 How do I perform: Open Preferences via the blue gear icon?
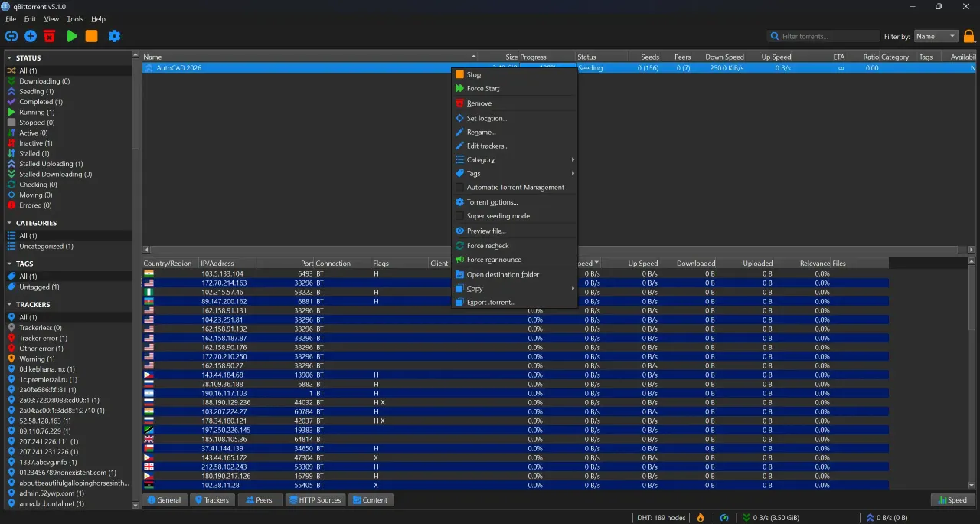[114, 36]
